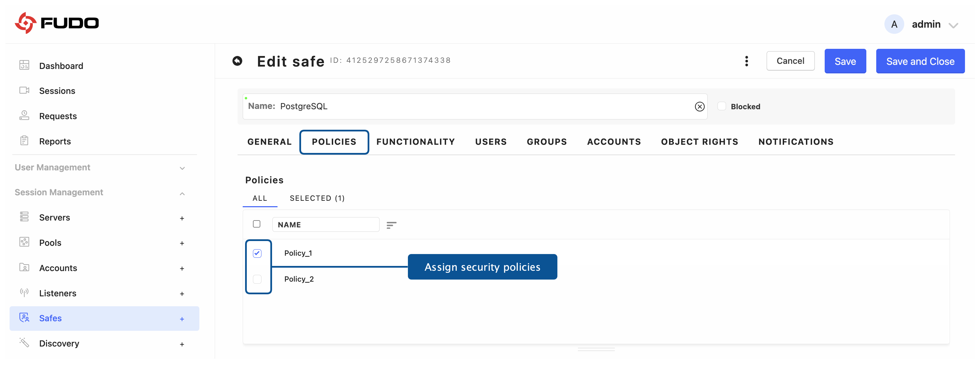Click the NAME filter input field
980x367 pixels.
pos(326,225)
